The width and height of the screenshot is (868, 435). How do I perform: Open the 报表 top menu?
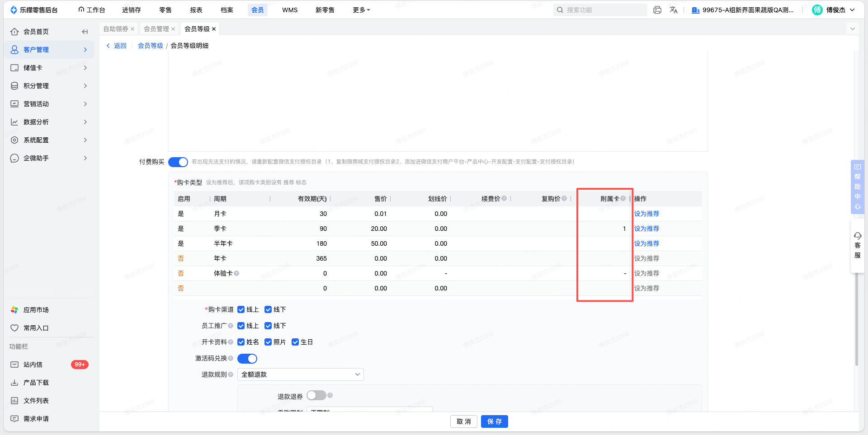[196, 10]
